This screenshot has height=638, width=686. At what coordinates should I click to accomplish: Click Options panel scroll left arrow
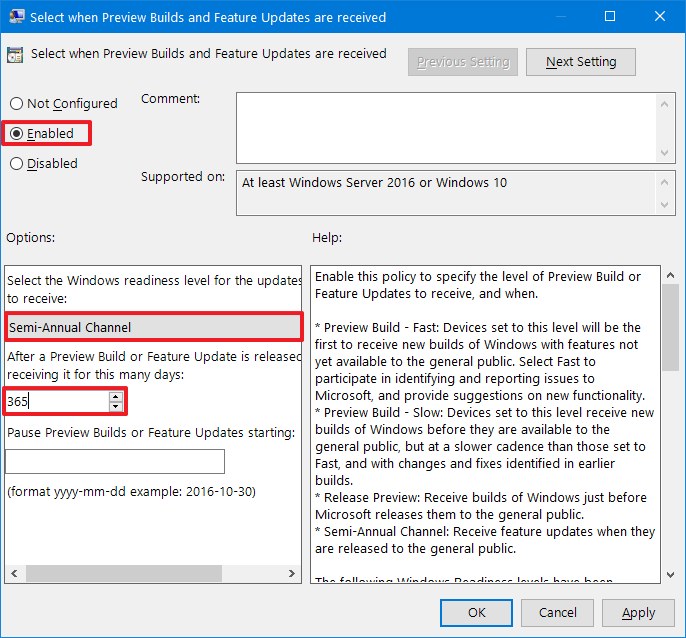coord(14,573)
